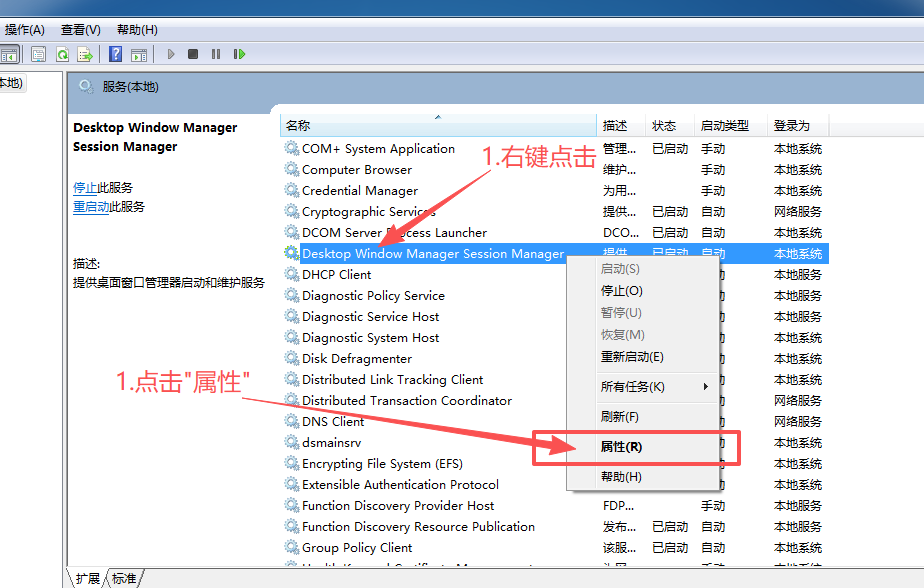Toggle the console tree pane visibility
924x588 pixels.
pyautogui.click(x=10, y=53)
